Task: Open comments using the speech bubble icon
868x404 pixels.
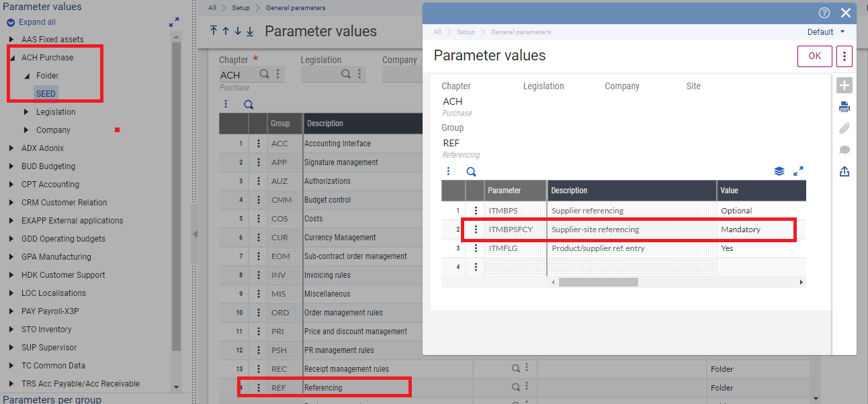Action: [x=844, y=150]
